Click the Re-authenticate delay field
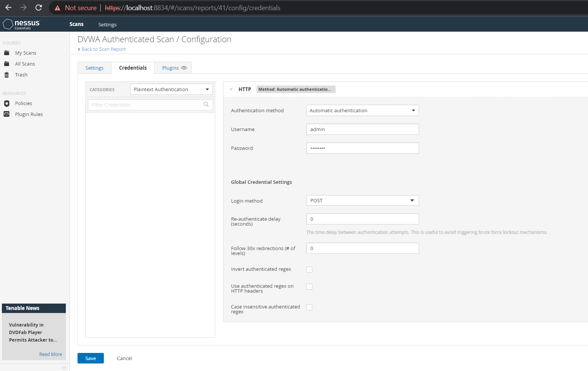The image size is (588, 371). pyautogui.click(x=363, y=219)
